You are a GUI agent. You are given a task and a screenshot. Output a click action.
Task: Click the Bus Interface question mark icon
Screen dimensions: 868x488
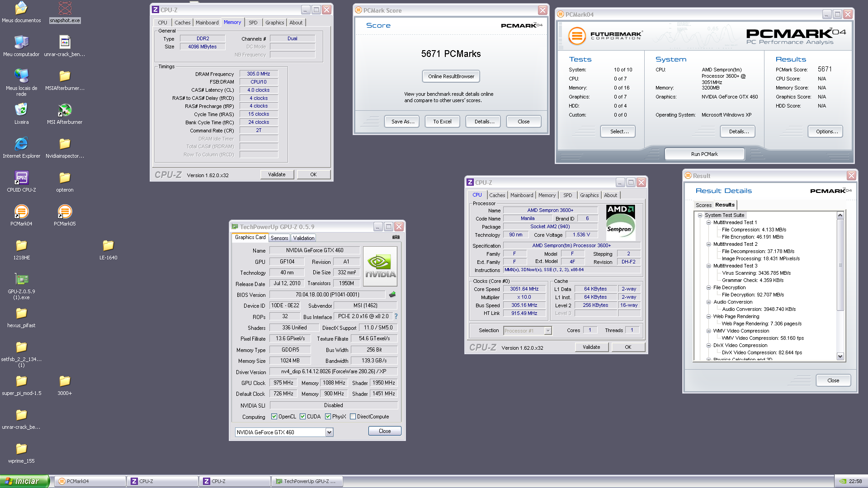click(x=396, y=316)
